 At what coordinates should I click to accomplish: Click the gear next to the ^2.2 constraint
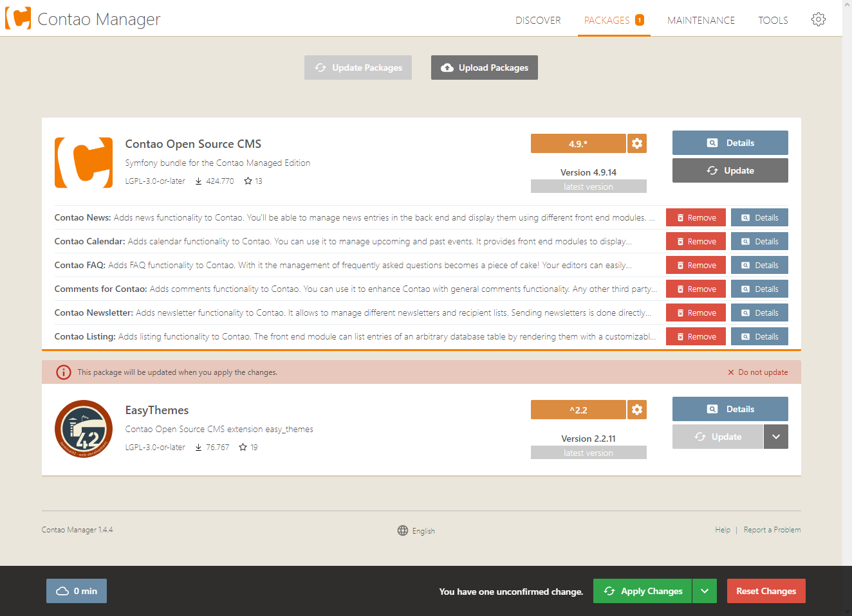click(637, 410)
